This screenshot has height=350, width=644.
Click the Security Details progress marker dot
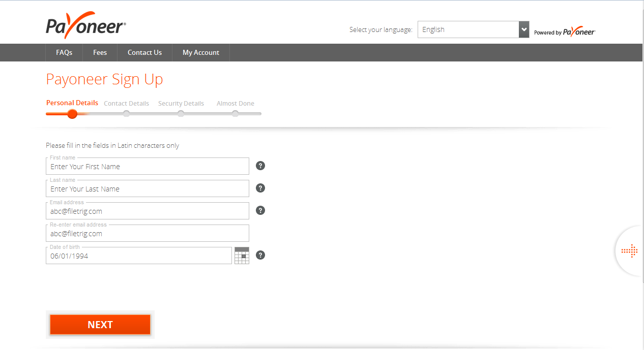(x=181, y=114)
